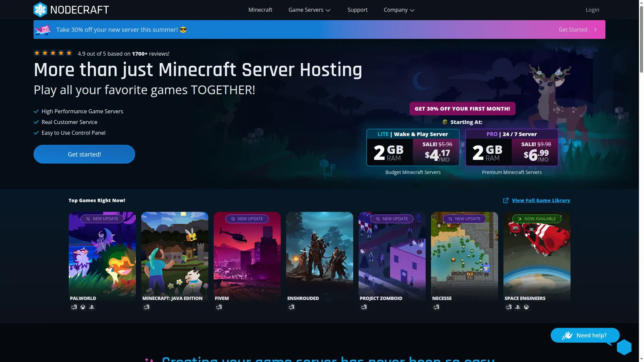Open the Space Engineers game thumbnail
The height and width of the screenshot is (362, 644).
coord(537,256)
